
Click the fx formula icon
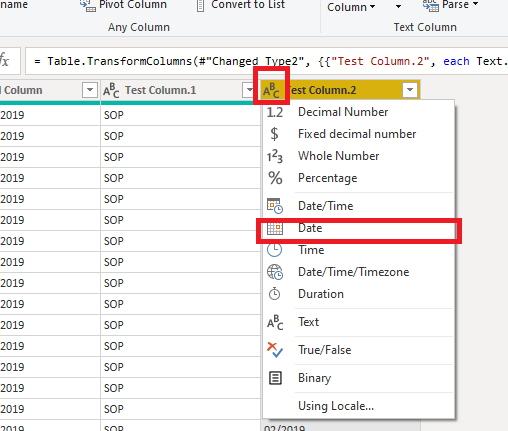pos(4,61)
